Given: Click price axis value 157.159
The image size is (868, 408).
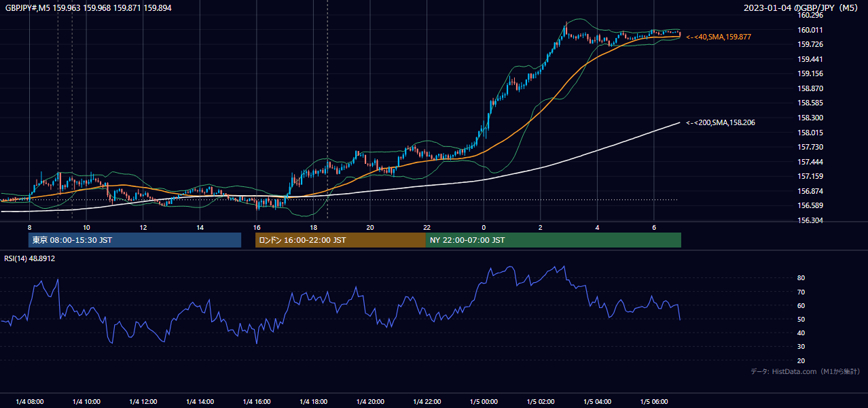Looking at the screenshot, I should 811,176.
